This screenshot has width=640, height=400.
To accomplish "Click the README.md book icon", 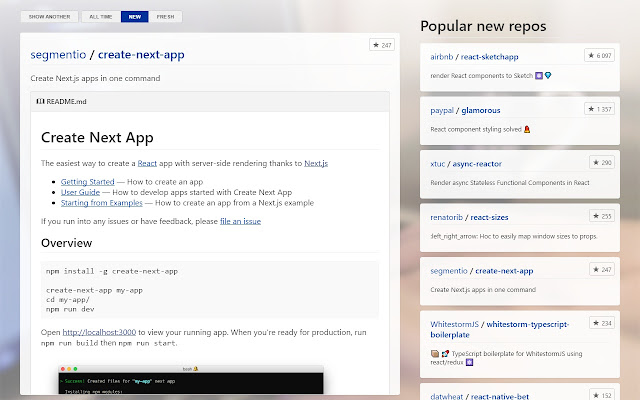I will (x=40, y=101).
